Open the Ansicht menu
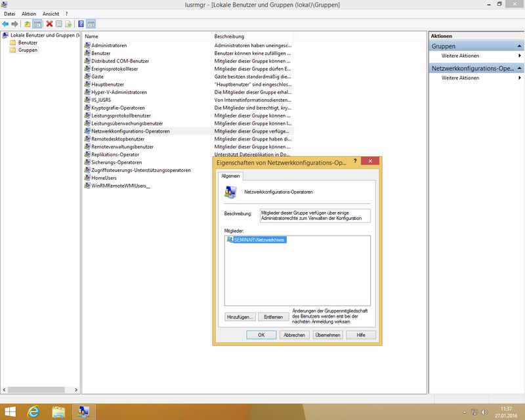Image resolution: width=525 pixels, height=420 pixels. (51, 14)
